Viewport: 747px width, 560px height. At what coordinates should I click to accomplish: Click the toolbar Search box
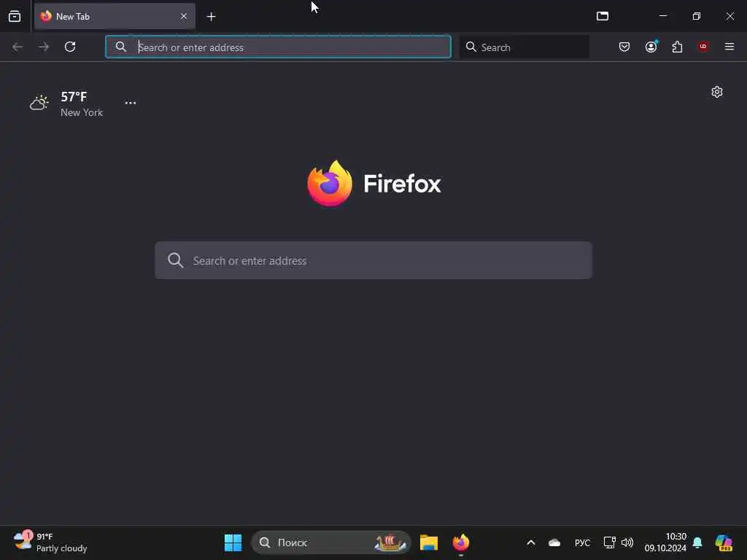[524, 47]
